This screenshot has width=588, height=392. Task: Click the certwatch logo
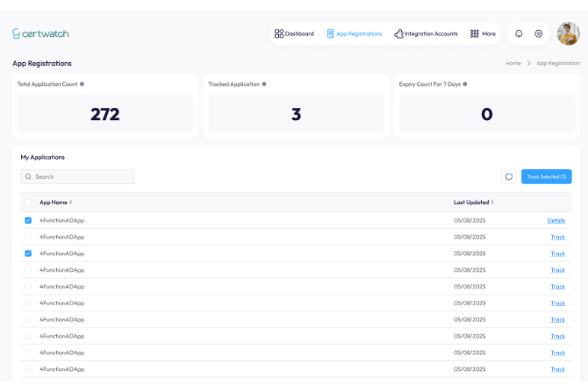[40, 33]
